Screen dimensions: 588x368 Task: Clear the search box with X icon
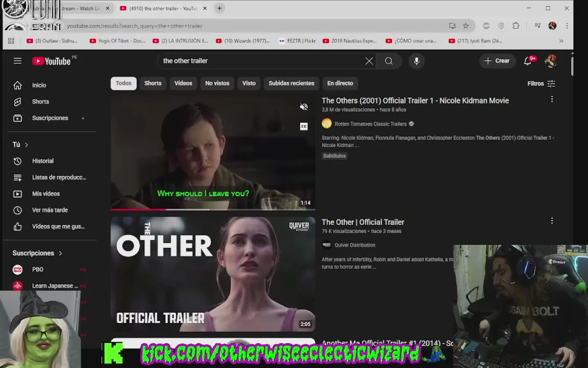click(x=369, y=61)
